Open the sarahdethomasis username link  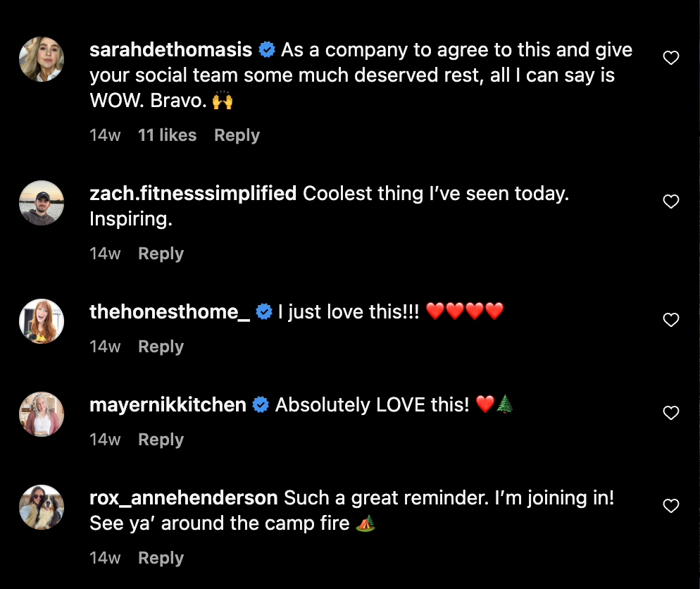point(171,50)
